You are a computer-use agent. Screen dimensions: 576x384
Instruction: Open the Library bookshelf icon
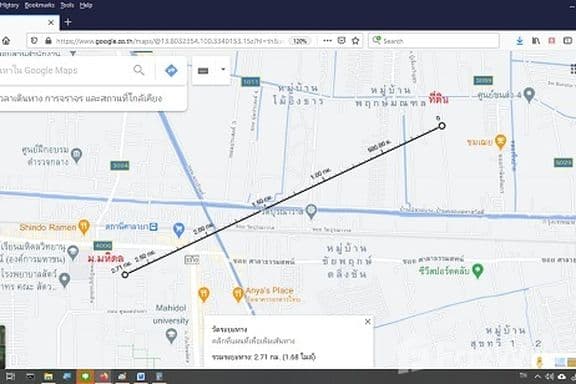coord(536,41)
